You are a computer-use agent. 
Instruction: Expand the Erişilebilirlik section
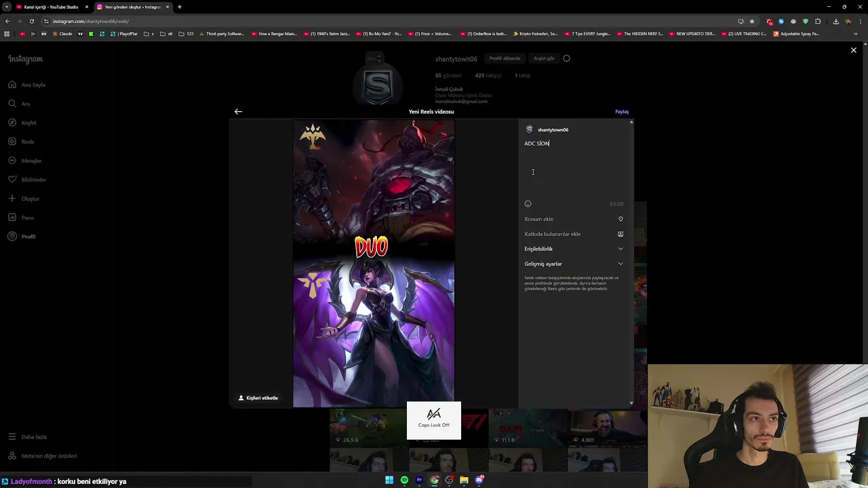(574, 249)
